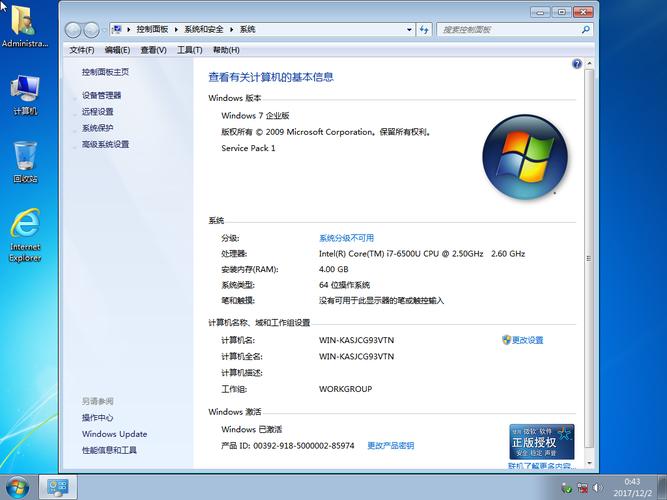
Task: Open the 帮助(H) menu
Action: (226, 50)
